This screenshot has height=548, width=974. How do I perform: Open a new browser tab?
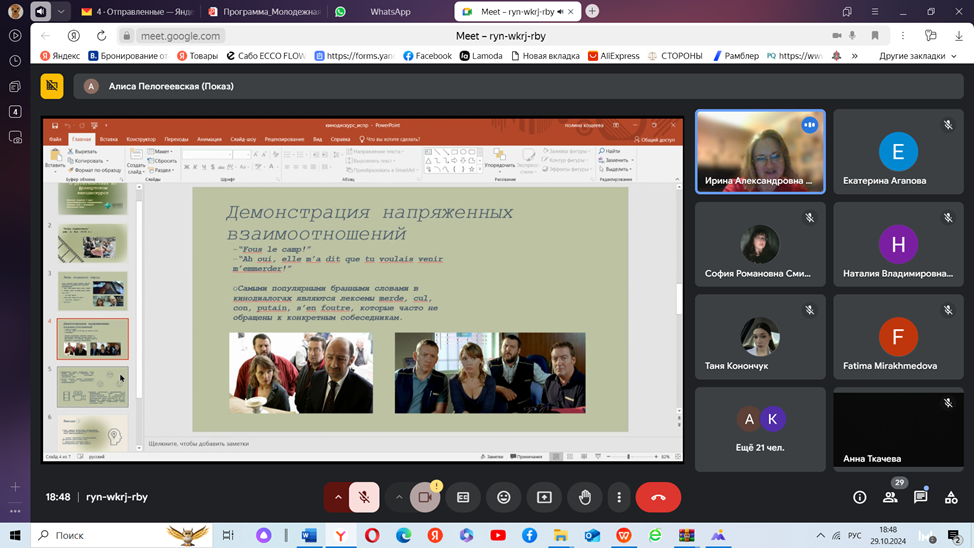(x=592, y=11)
